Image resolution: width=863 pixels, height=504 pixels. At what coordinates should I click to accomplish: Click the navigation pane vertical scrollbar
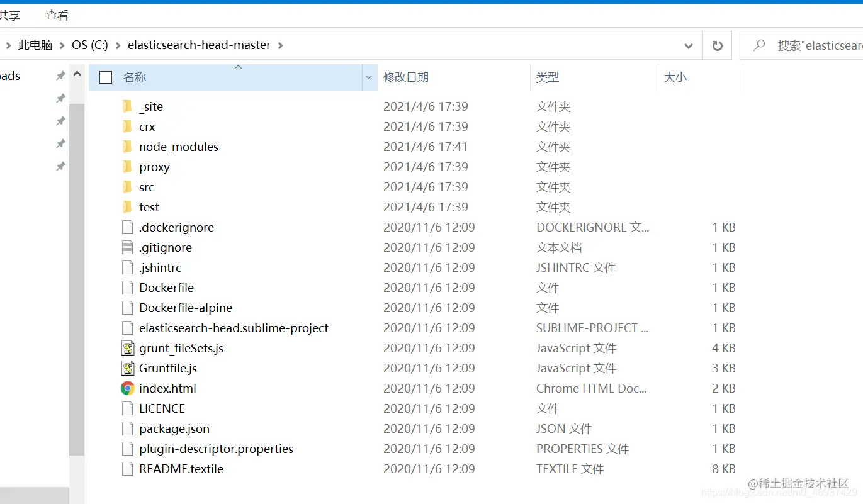pyautogui.click(x=77, y=280)
